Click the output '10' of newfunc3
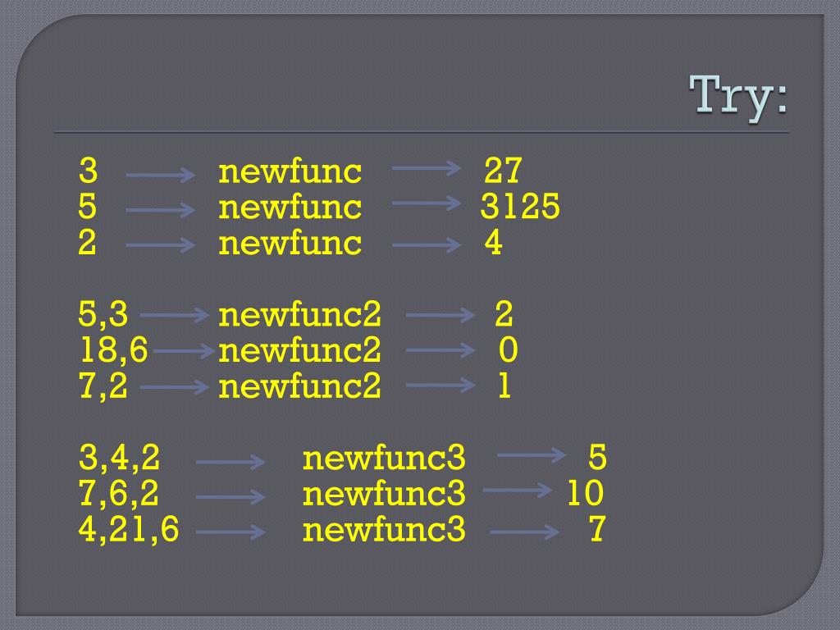 pyautogui.click(x=585, y=493)
